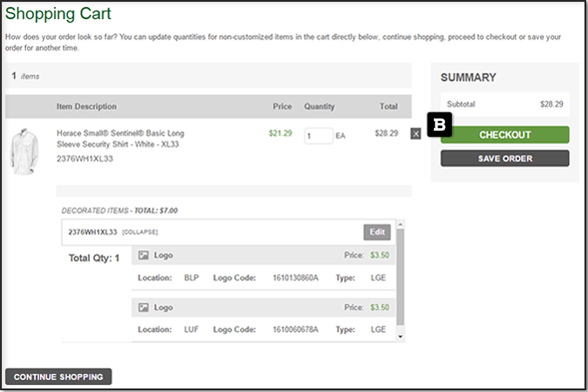Click the Item Description column header
The width and height of the screenshot is (588, 392).
[x=86, y=106]
